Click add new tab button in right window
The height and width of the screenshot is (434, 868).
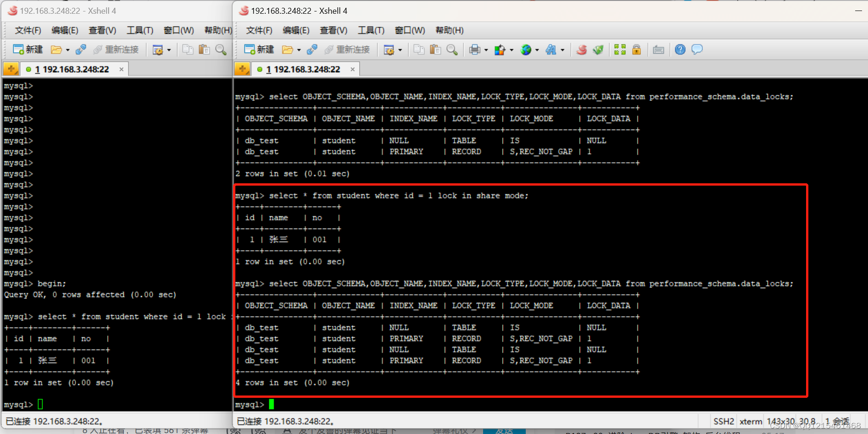[x=242, y=69]
